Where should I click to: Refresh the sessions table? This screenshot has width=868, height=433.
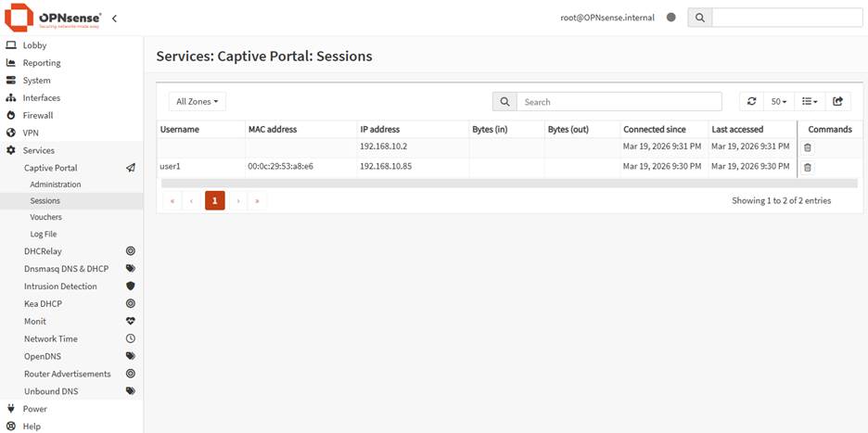pyautogui.click(x=751, y=102)
